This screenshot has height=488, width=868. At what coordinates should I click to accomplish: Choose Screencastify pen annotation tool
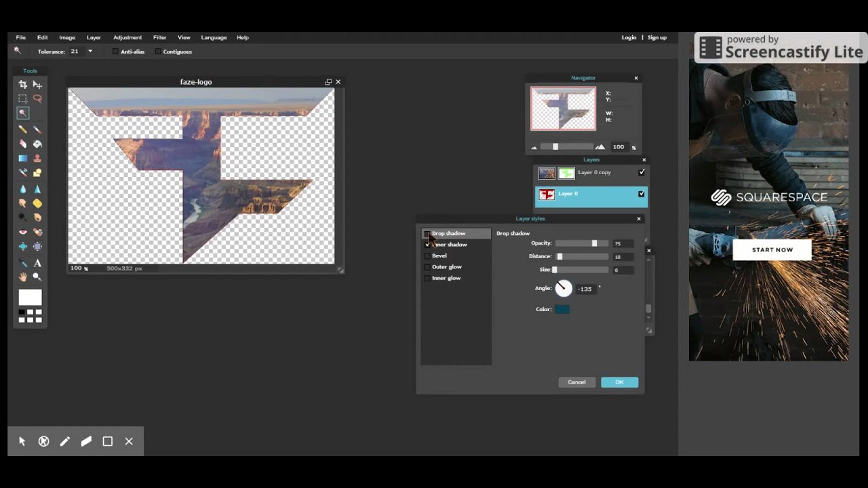click(65, 441)
